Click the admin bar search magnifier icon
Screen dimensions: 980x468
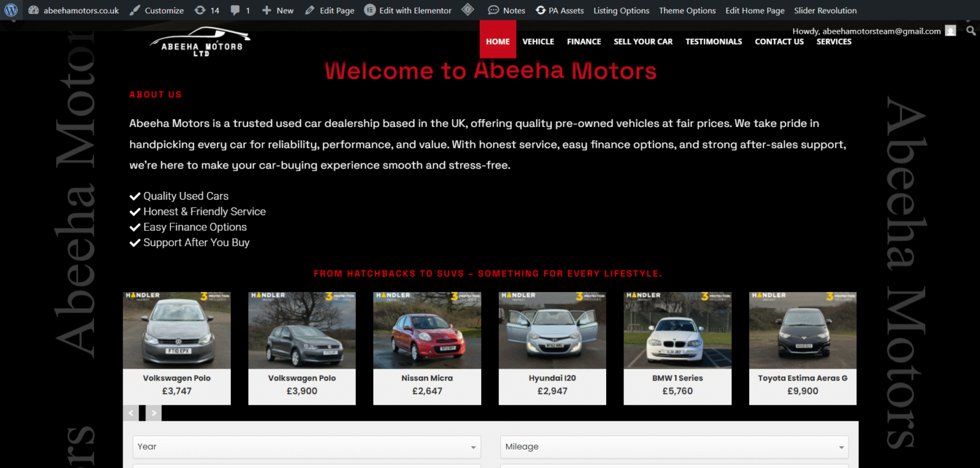pyautogui.click(x=971, y=31)
